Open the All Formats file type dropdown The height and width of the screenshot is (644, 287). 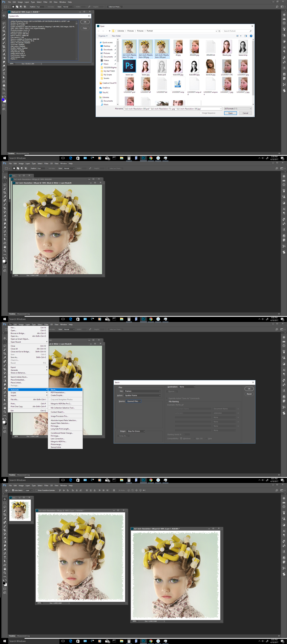tap(238, 109)
